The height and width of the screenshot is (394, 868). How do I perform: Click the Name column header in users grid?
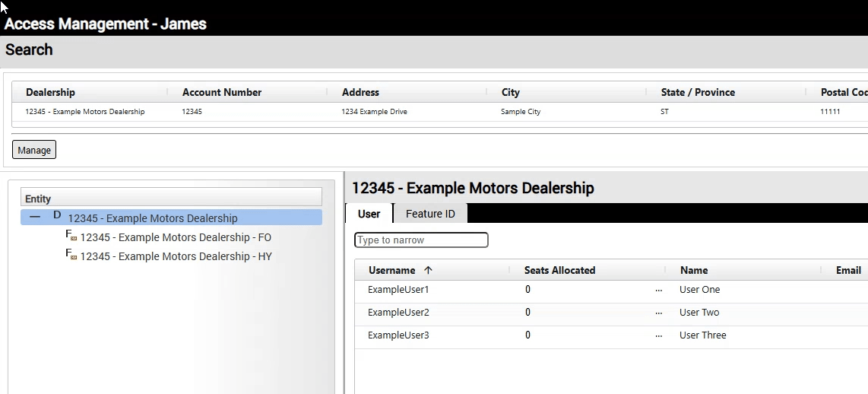(693, 270)
